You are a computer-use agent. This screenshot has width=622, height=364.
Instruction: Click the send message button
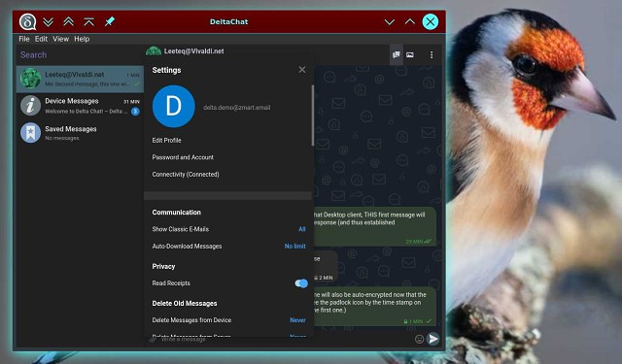click(433, 339)
